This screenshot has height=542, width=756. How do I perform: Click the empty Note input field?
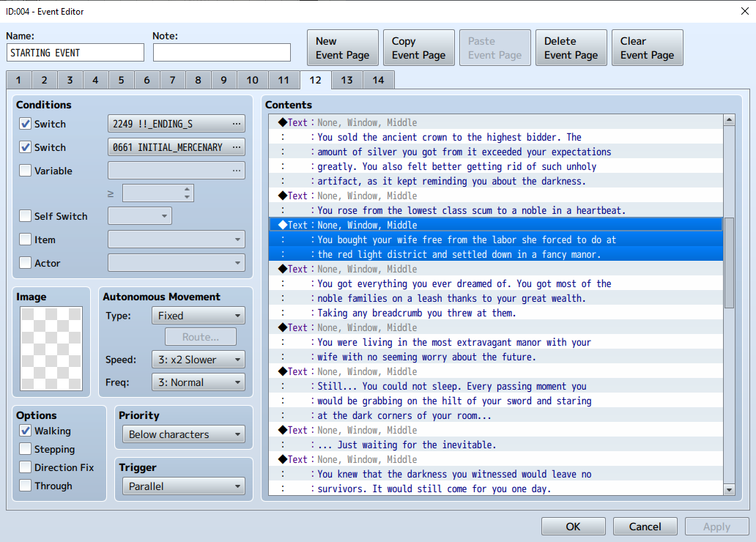click(x=222, y=53)
